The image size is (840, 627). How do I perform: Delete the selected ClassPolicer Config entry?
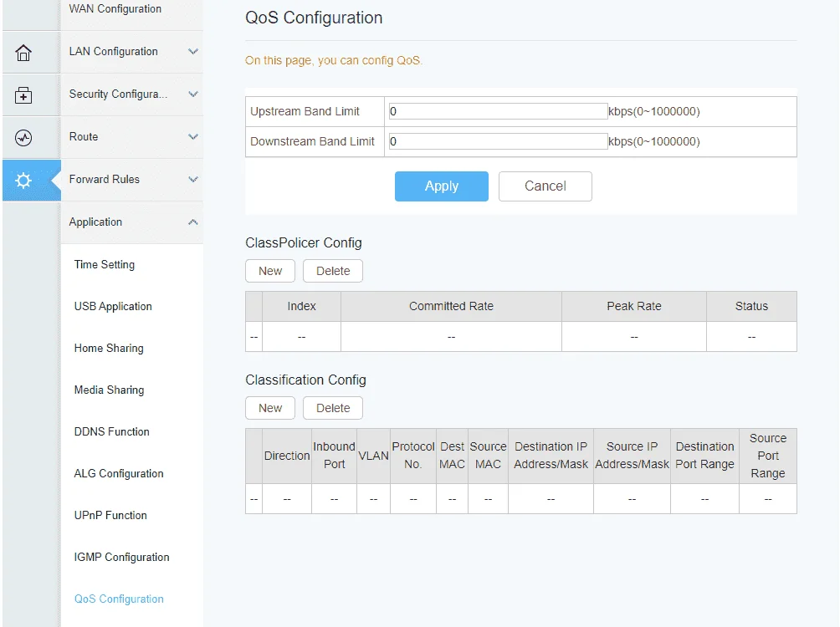(x=333, y=271)
